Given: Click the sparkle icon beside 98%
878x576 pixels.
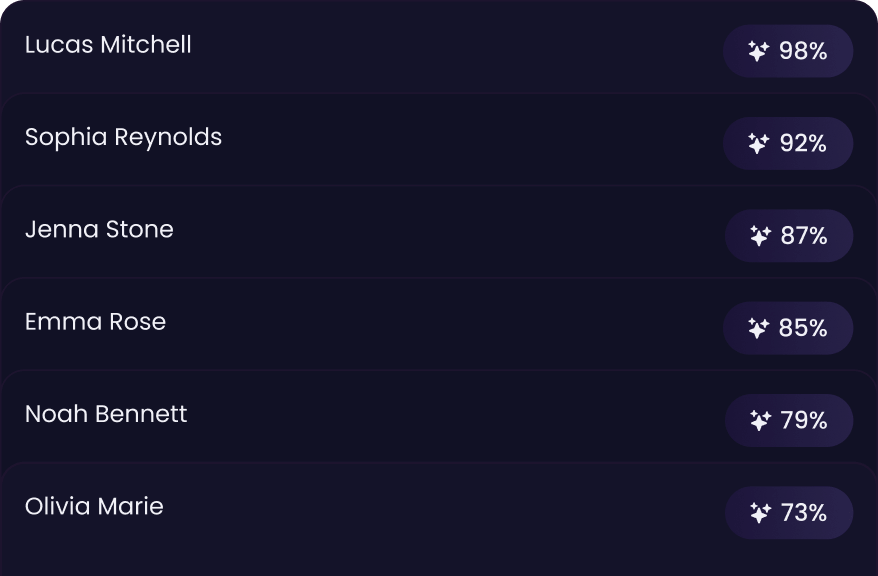Looking at the screenshot, I should [x=759, y=51].
